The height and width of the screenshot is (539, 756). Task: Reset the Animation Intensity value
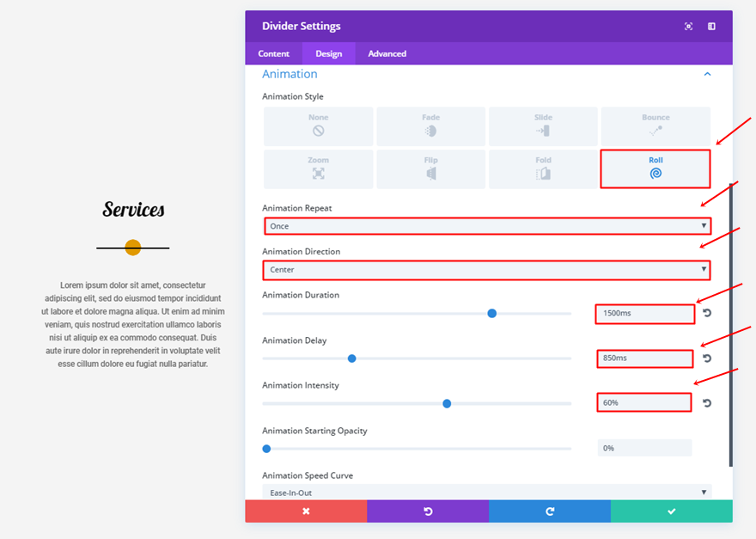click(x=707, y=403)
